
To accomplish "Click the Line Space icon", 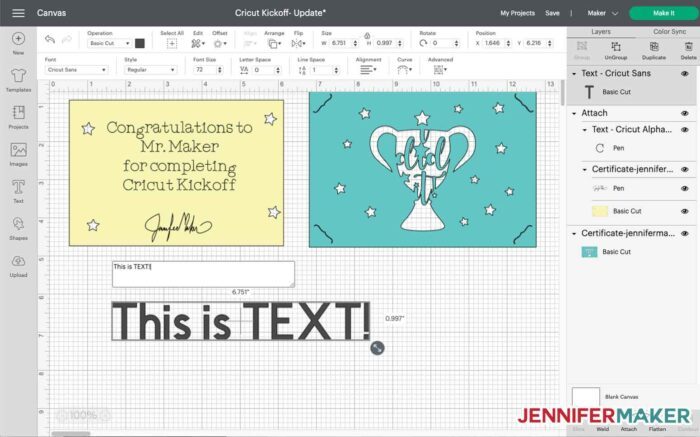I will click(x=302, y=70).
